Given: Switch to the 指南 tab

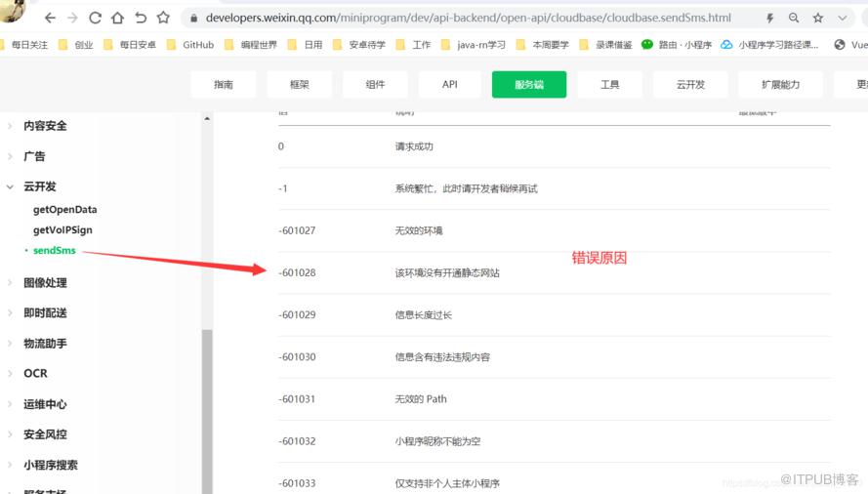Looking at the screenshot, I should pyautogui.click(x=224, y=85).
